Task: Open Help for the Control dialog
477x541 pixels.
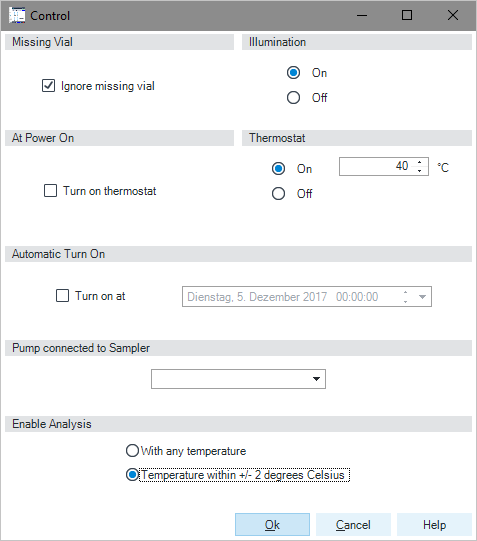Action: [435, 525]
